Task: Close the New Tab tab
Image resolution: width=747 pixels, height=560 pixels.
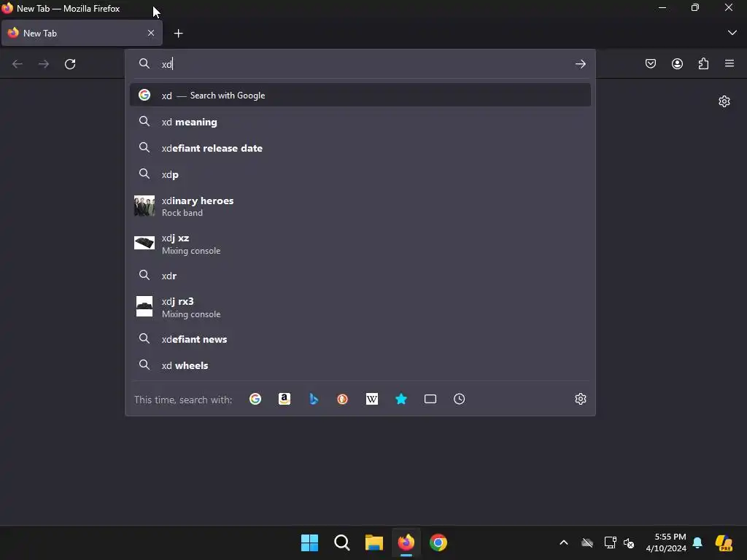Action: [x=151, y=33]
